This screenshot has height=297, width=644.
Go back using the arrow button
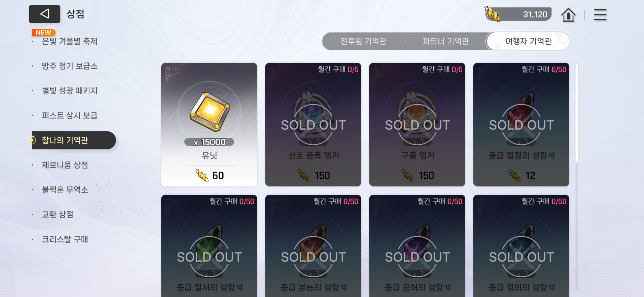pos(45,14)
